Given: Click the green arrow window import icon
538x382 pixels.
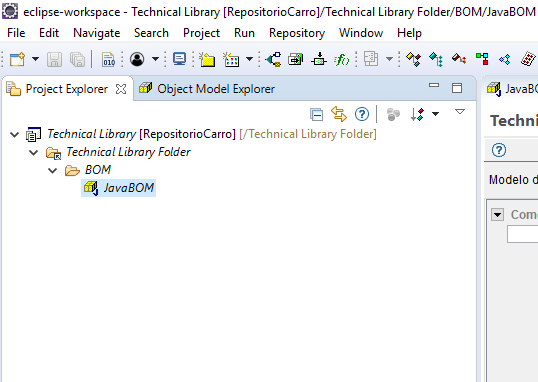Looking at the screenshot, I should 296,59.
